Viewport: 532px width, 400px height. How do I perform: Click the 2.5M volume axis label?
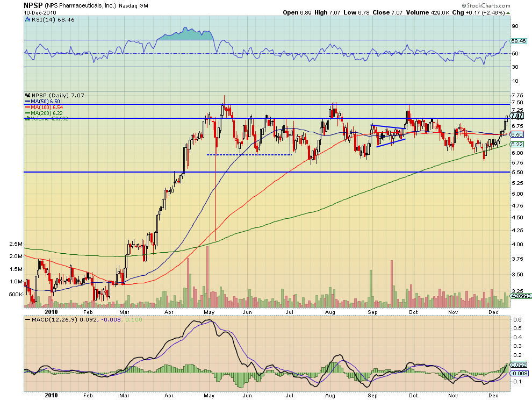pyautogui.click(x=16, y=244)
